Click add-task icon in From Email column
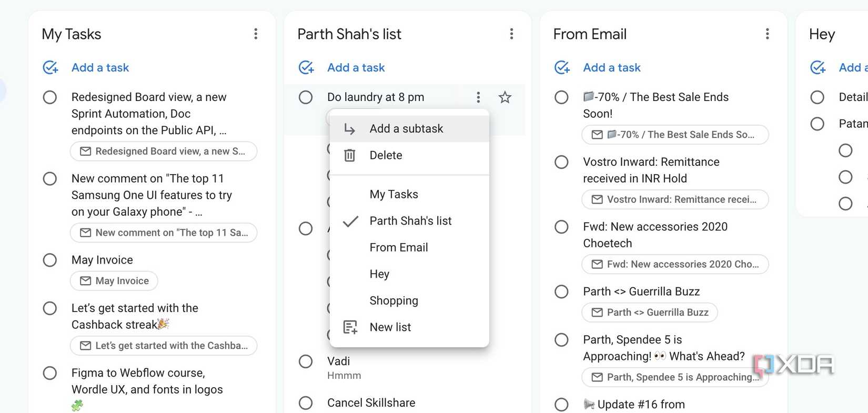Screen dimensions: 868x413 click(562, 67)
